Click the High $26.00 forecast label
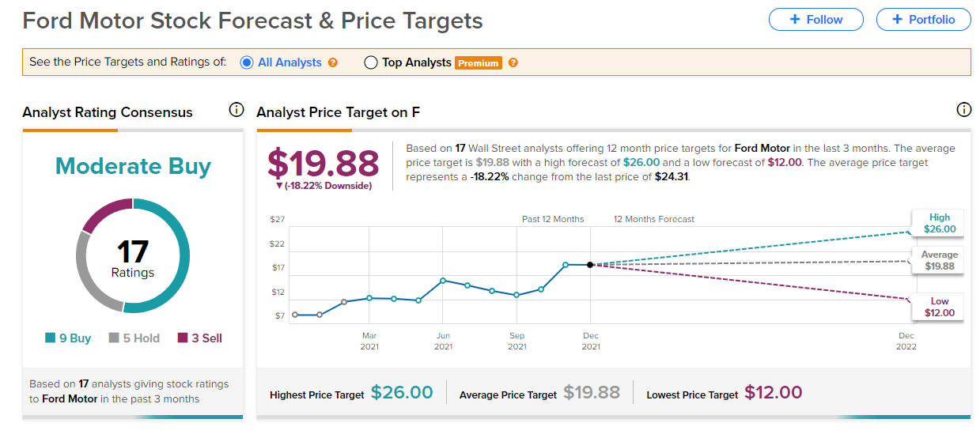The width and height of the screenshot is (980, 438). click(940, 224)
